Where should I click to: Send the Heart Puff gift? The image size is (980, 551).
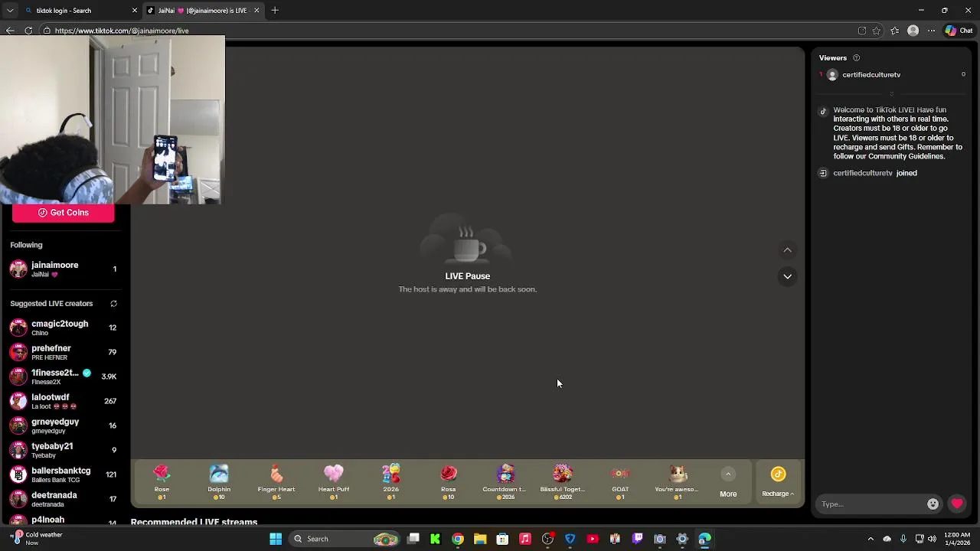pos(334,482)
